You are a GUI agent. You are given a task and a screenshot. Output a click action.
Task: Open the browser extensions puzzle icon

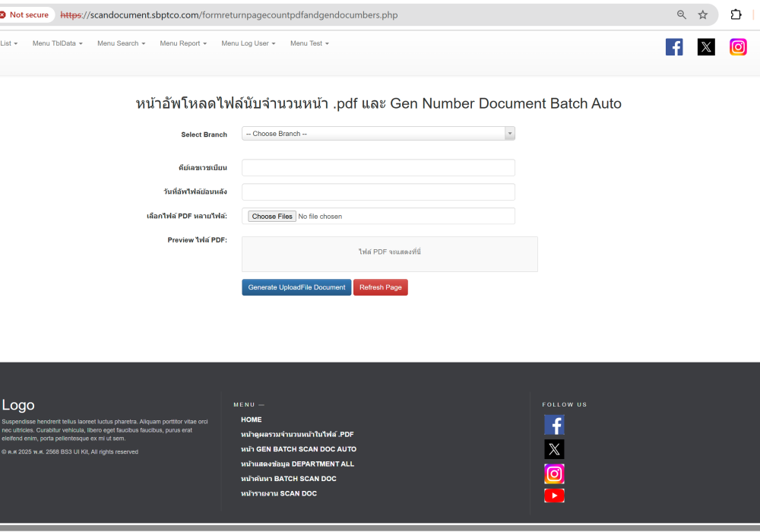click(x=736, y=15)
